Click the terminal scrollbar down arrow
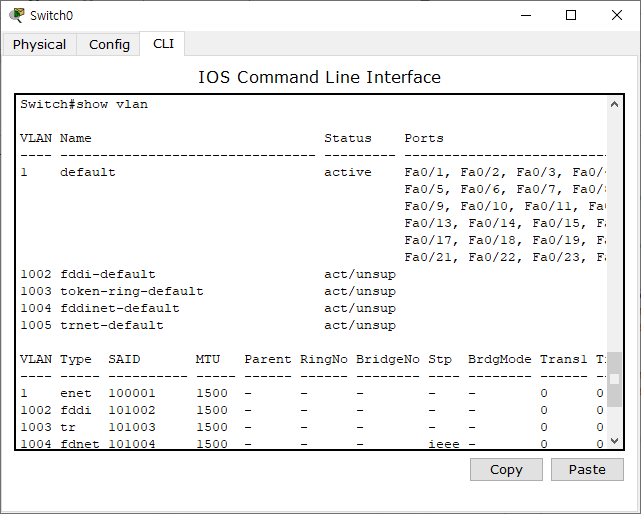 click(614, 441)
